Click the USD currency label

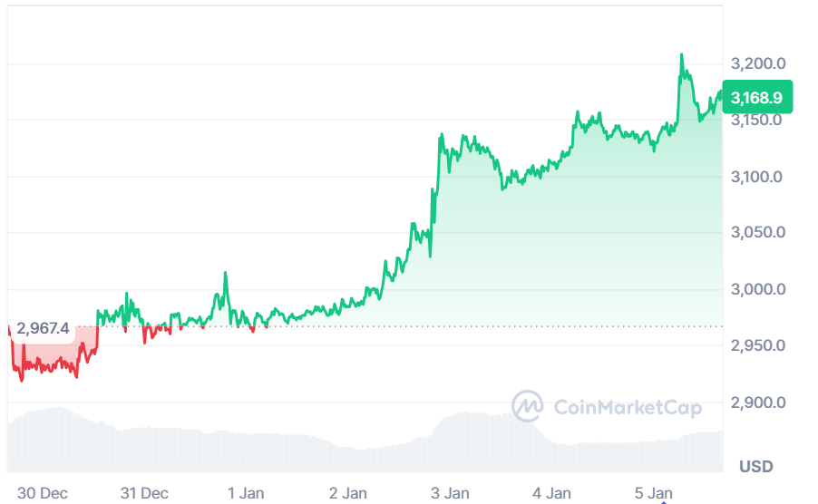pos(756,467)
